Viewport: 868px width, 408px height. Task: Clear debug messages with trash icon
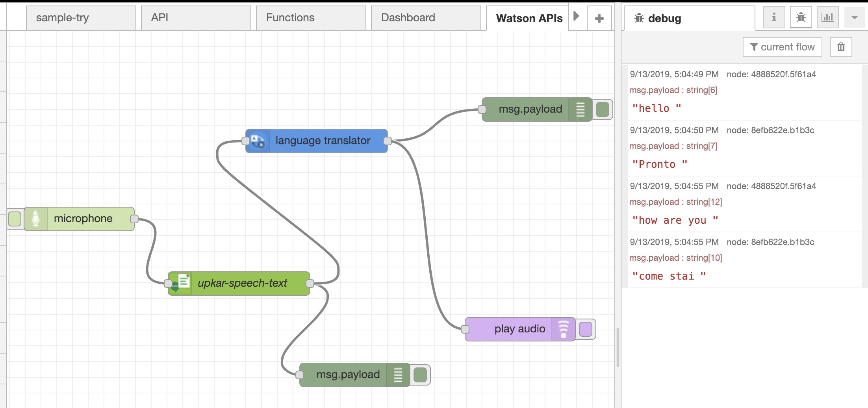pos(841,47)
